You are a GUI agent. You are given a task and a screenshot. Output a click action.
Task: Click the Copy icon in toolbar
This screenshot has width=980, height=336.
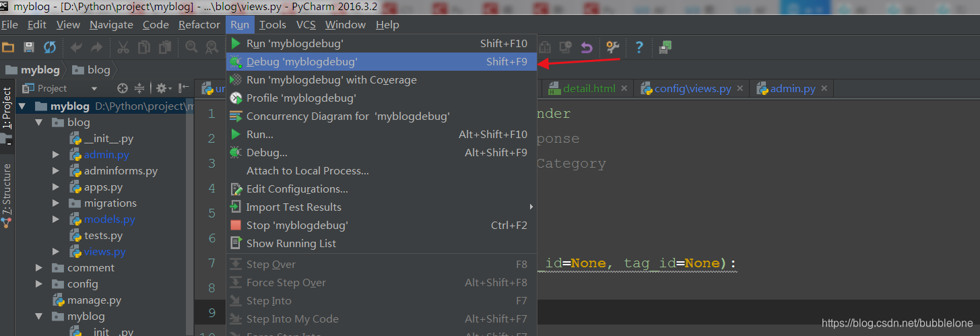(144, 47)
